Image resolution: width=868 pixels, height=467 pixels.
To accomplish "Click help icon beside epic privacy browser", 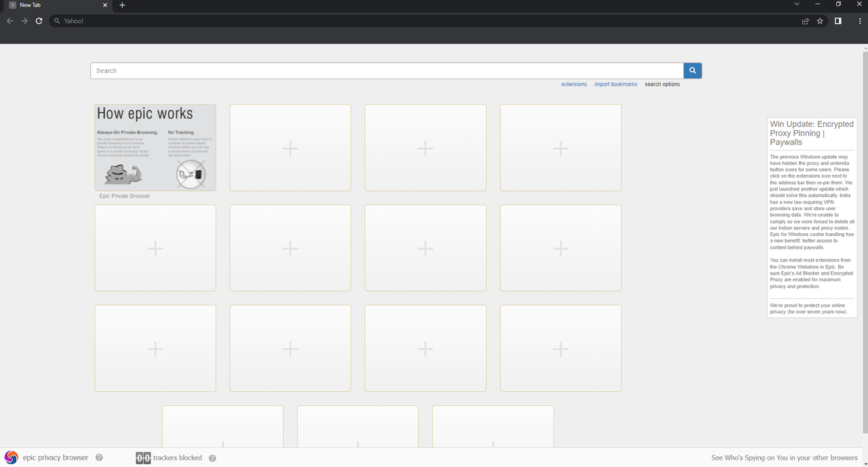I will tap(99, 458).
